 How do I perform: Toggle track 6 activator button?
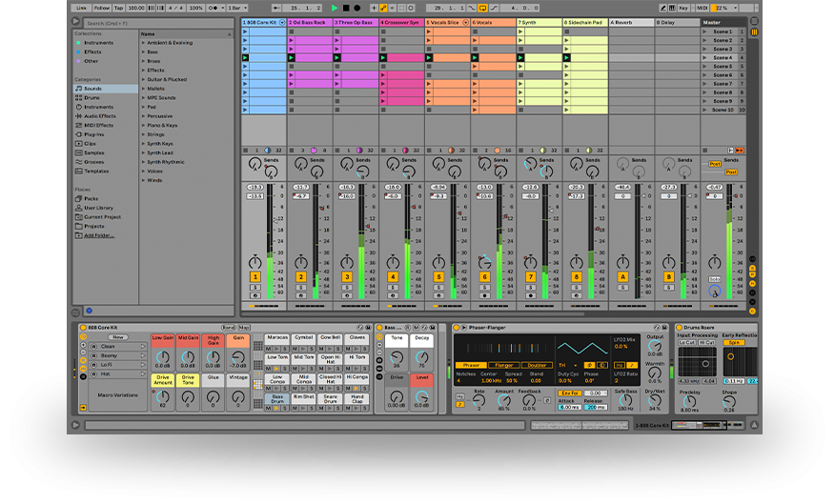click(x=485, y=277)
